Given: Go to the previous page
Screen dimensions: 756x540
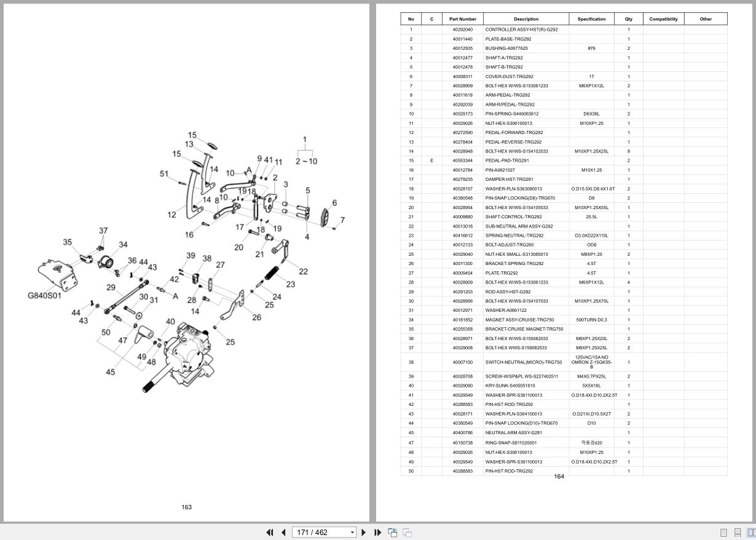Looking at the screenshot, I should [x=283, y=533].
